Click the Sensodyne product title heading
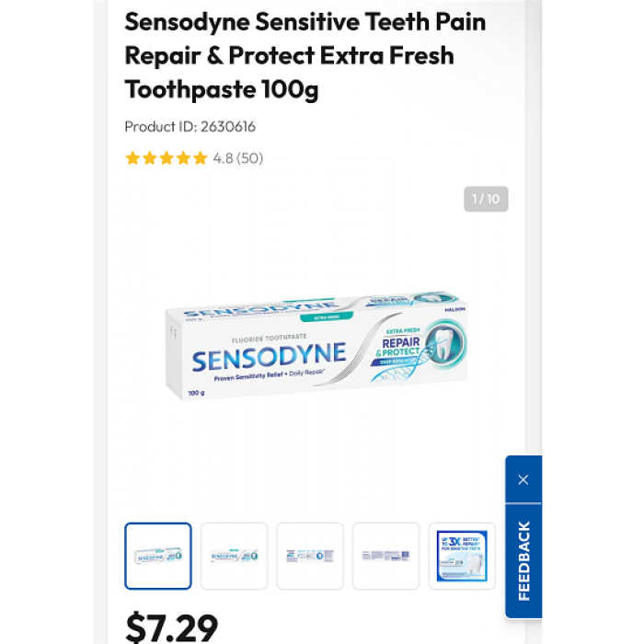644x644 pixels. click(x=305, y=55)
